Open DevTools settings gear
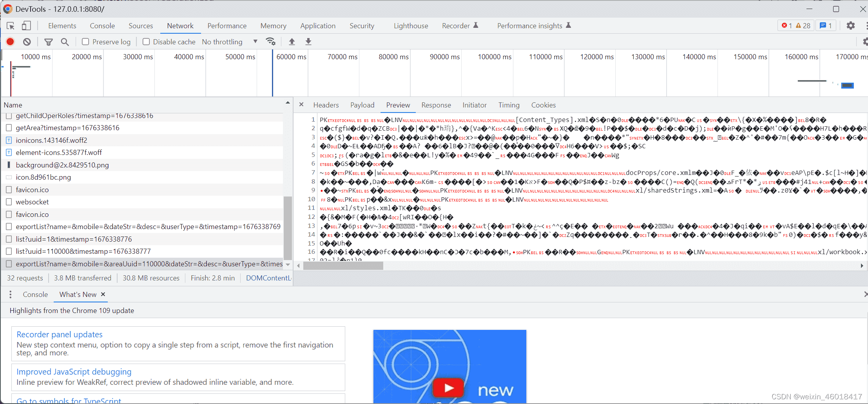 (850, 25)
